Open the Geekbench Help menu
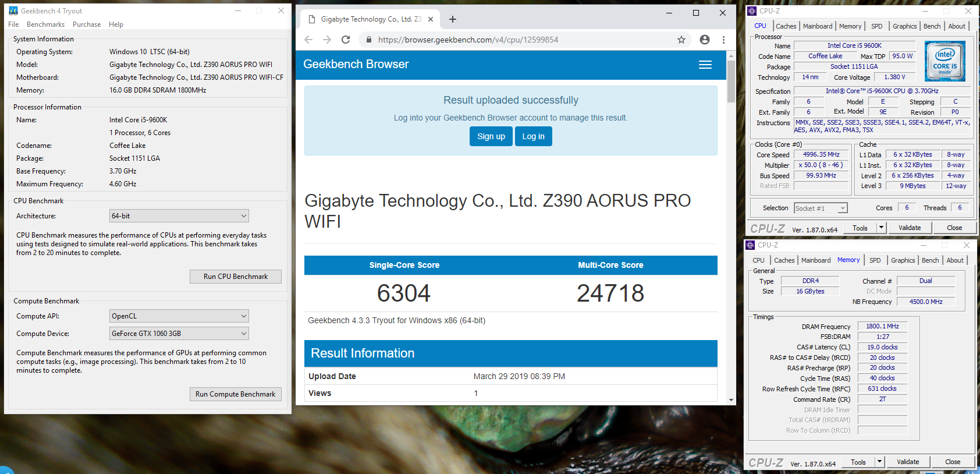 click(116, 24)
